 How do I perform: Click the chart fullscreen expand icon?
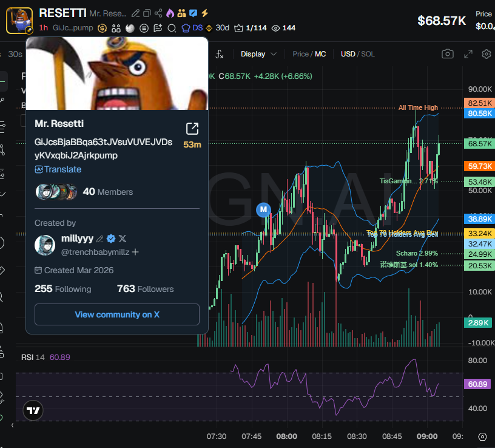point(468,54)
